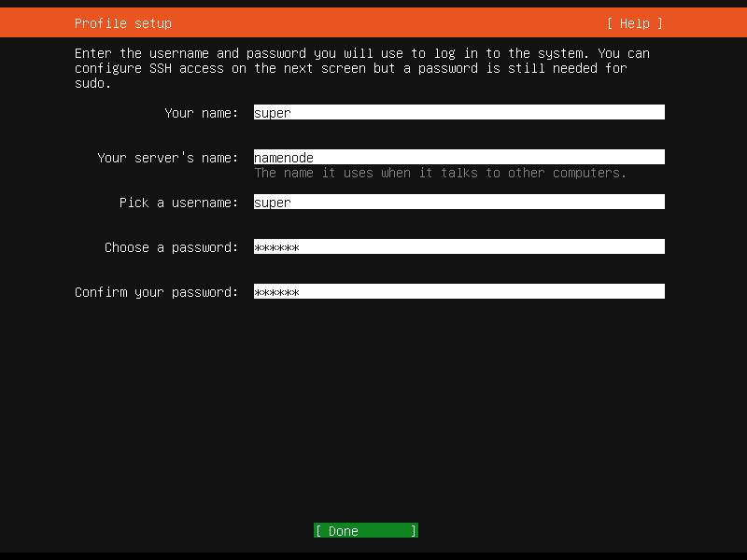Click the "Your name:" label
Viewport: 747px width, 560px height.
(201, 113)
